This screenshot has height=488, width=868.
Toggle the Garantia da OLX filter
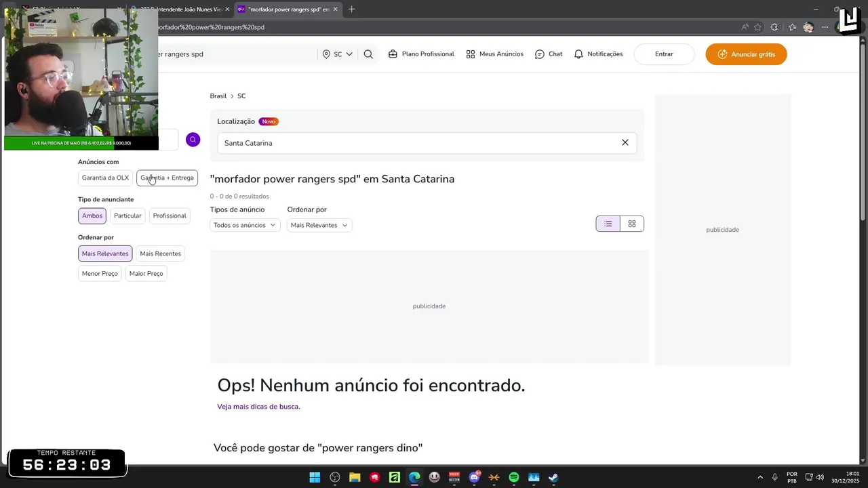click(105, 178)
